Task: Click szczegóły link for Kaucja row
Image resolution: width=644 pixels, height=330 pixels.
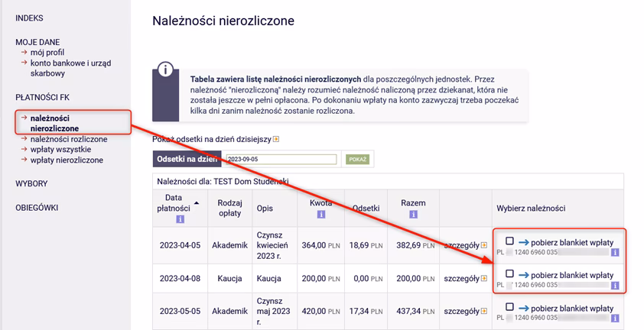Action: tap(462, 278)
